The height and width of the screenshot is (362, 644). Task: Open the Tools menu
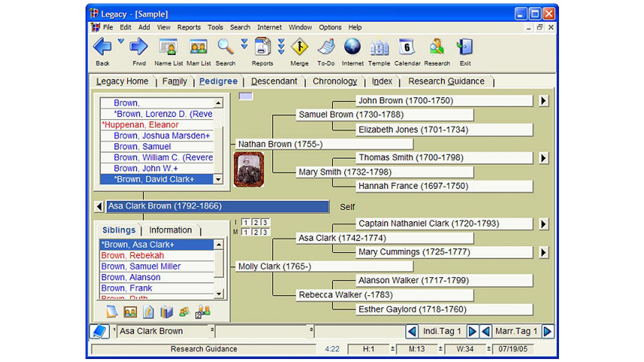[215, 27]
